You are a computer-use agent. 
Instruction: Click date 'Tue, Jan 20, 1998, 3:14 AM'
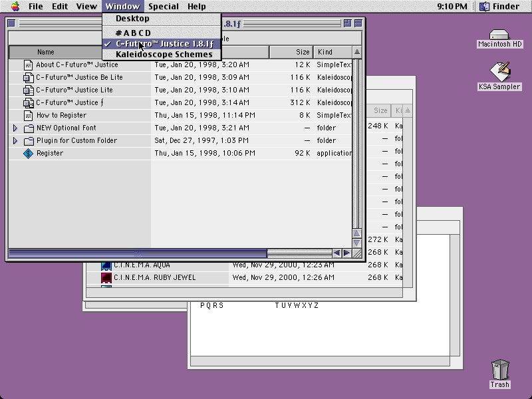202,102
